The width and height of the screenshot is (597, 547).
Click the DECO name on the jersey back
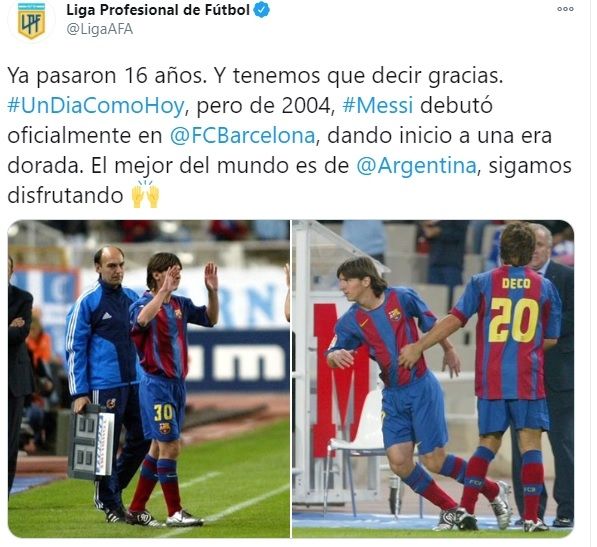(516, 283)
